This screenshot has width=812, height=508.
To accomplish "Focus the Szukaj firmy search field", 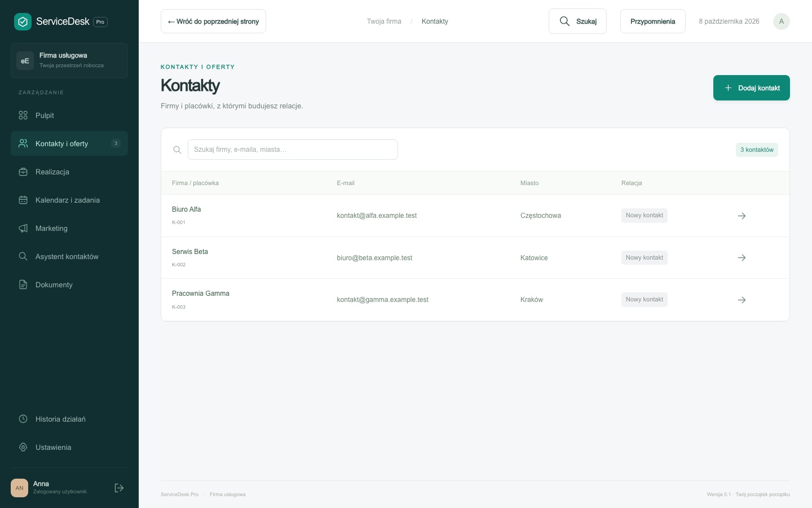I will tap(293, 150).
